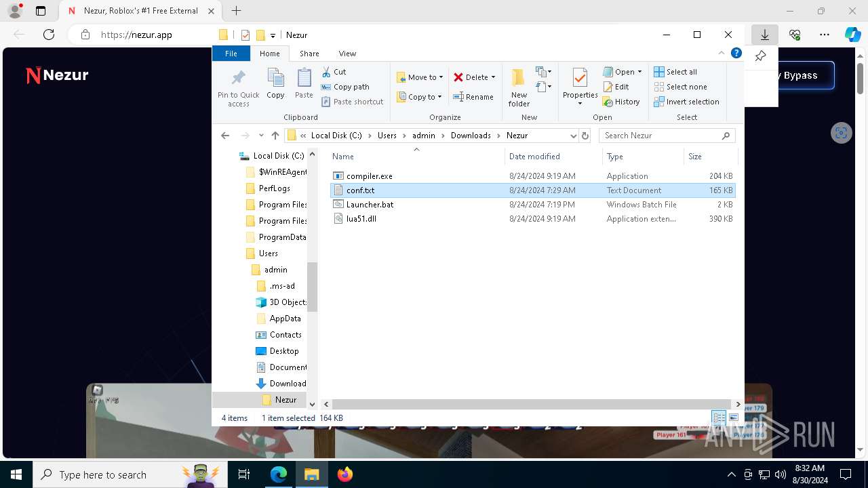This screenshot has height=488, width=868.
Task: Click Copy path in Clipboard group
Action: click(345, 87)
